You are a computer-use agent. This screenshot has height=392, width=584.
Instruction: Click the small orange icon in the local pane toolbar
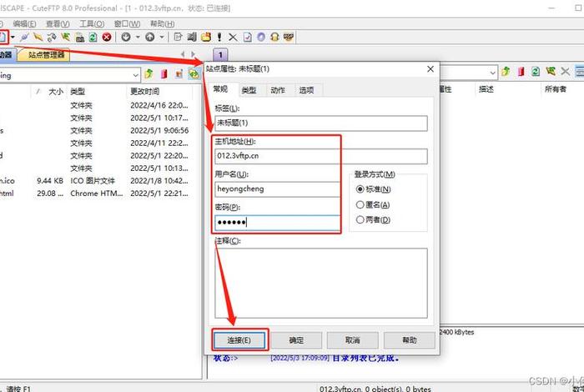coord(179,73)
